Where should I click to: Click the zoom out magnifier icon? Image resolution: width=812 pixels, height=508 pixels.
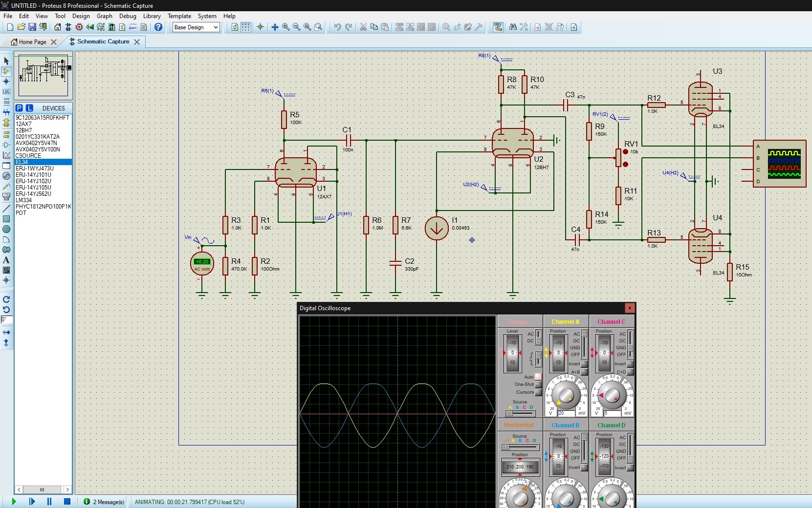(297, 27)
